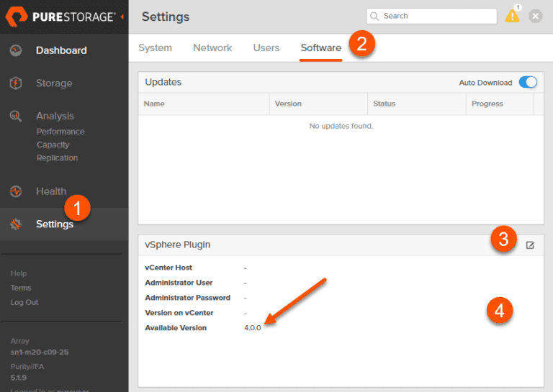Click the alert count badge

pyautogui.click(x=518, y=7)
